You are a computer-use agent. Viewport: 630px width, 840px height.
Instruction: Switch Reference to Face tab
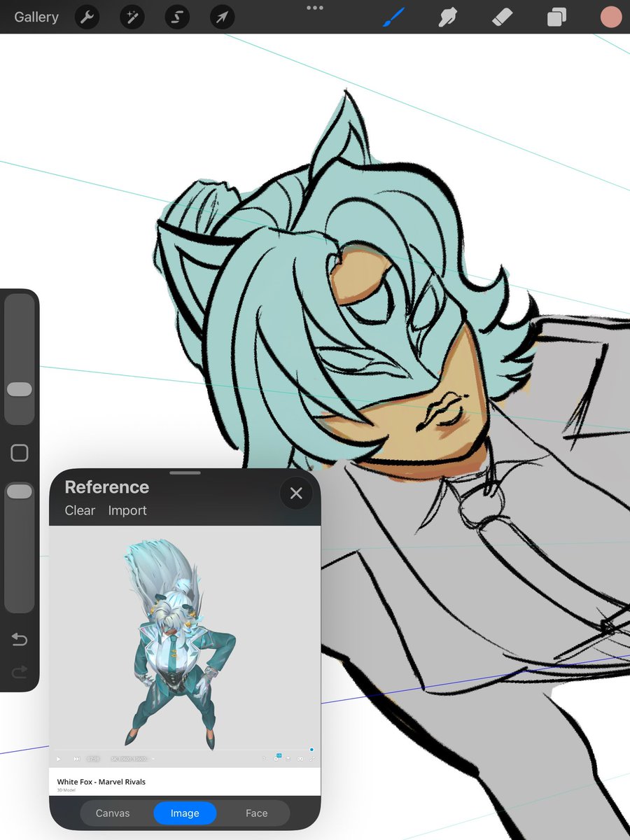(256, 813)
